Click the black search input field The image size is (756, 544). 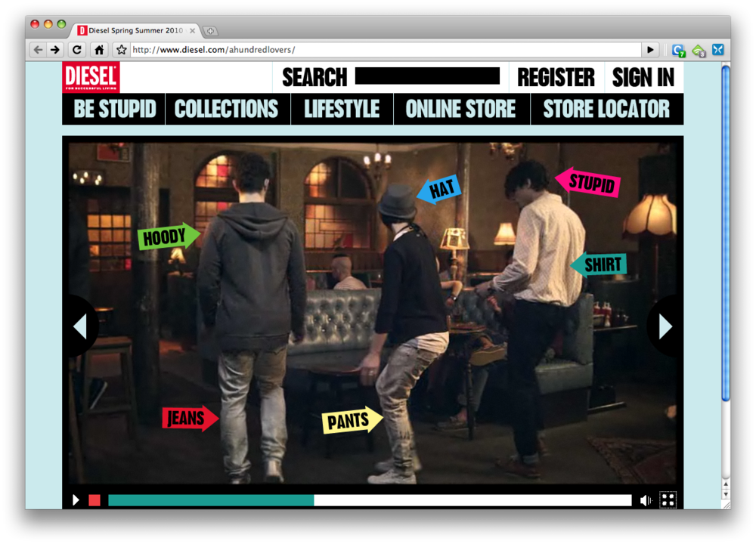click(x=427, y=76)
